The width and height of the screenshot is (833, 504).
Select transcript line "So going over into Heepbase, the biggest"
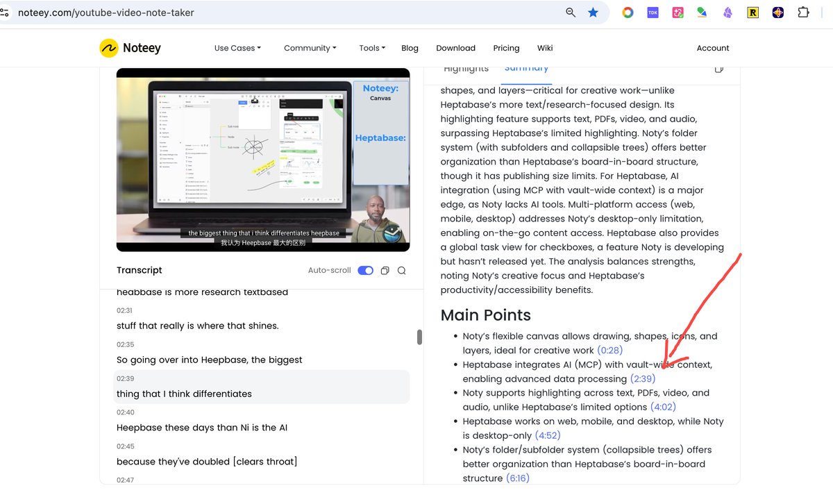(x=210, y=360)
